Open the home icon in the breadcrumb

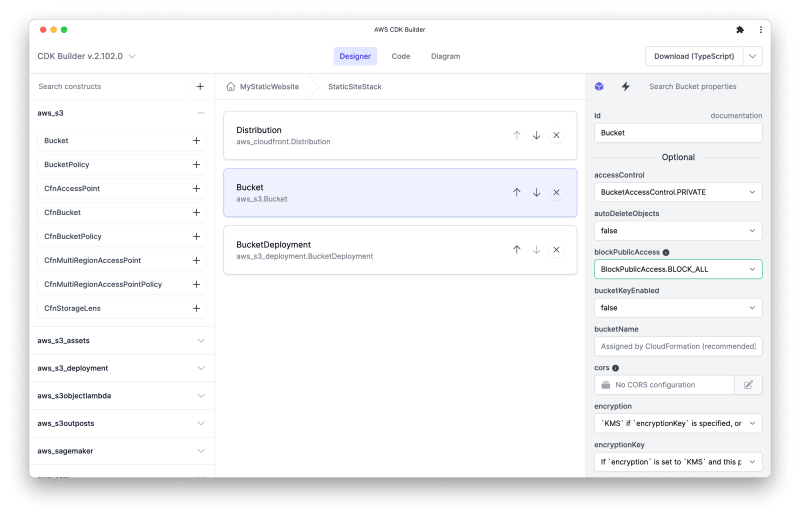coord(231,86)
